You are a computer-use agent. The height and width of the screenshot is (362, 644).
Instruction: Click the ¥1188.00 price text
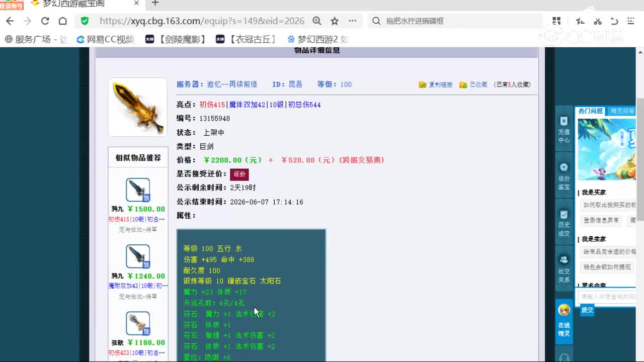click(x=146, y=343)
